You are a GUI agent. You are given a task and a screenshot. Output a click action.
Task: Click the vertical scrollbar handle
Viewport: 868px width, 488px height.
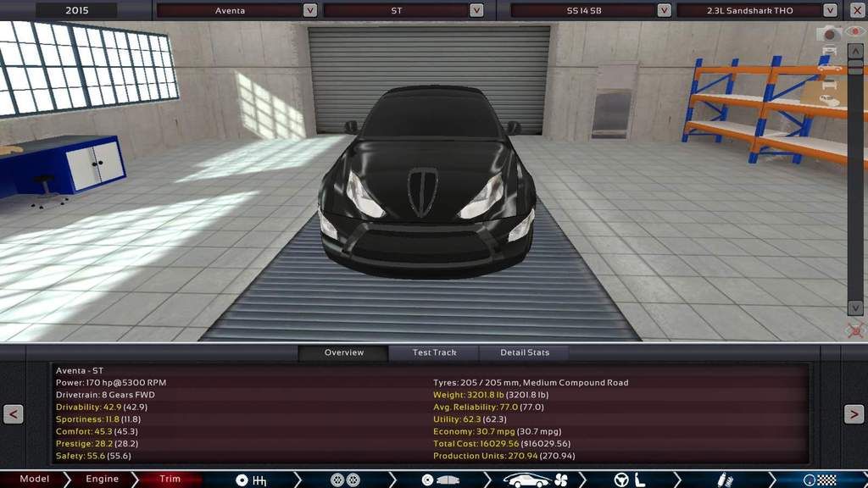(855, 67)
